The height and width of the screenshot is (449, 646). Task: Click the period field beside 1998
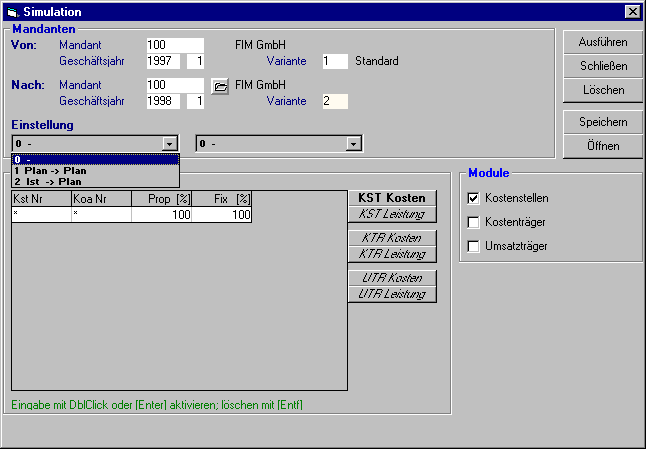pos(195,101)
